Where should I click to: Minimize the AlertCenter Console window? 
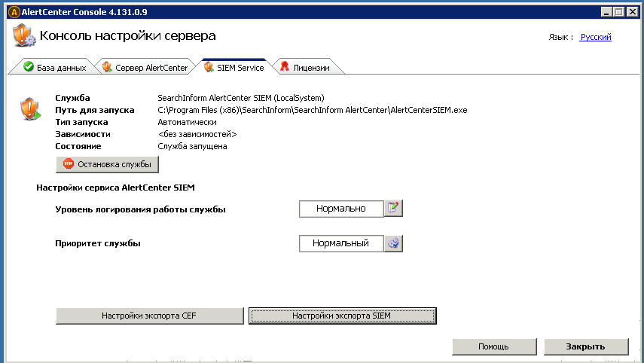pos(606,12)
